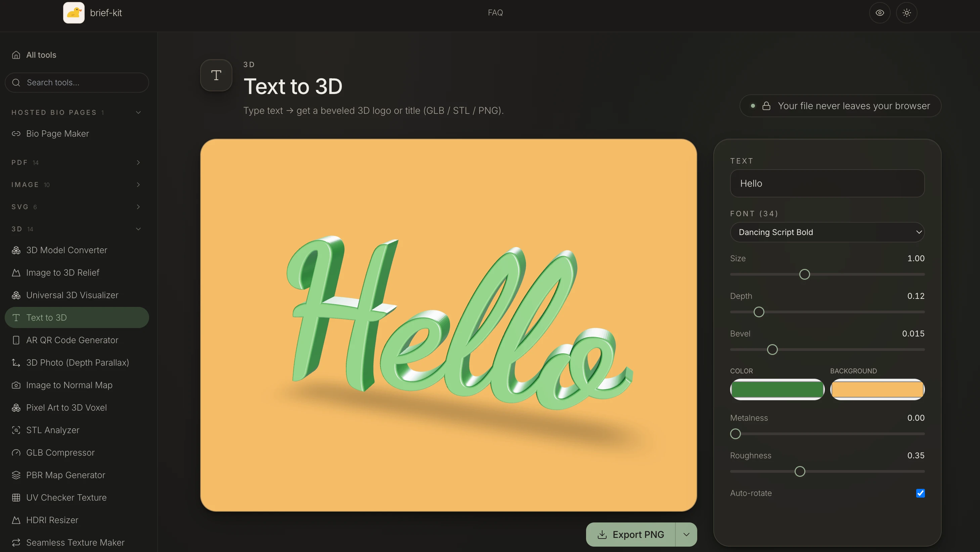980x552 pixels.
Task: Open the UV Checker Texture grid icon
Action: coord(16,498)
